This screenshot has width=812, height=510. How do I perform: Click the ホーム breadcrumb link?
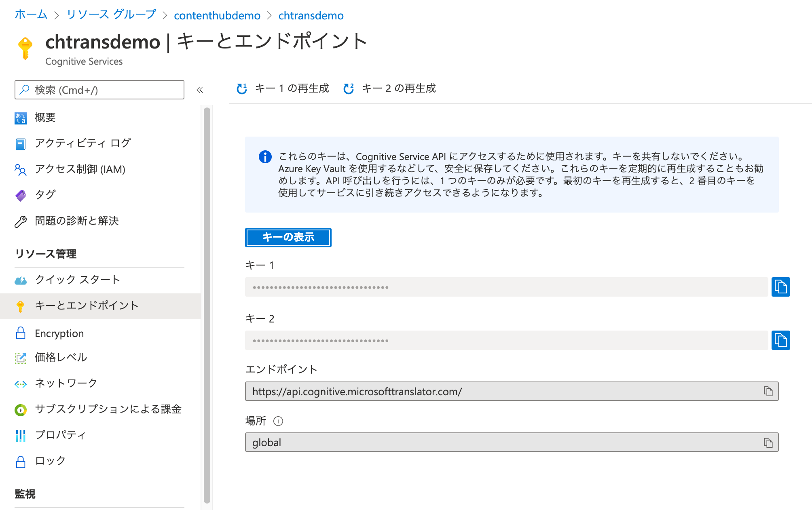pos(31,15)
